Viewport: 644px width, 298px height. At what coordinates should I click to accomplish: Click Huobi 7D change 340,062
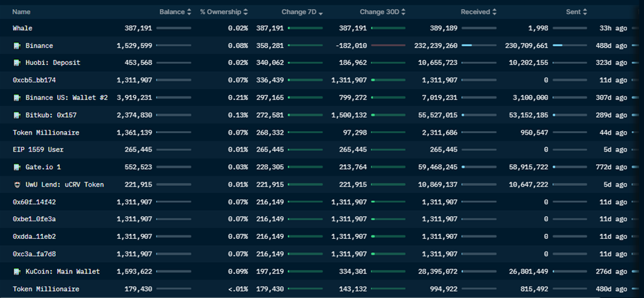(270, 63)
